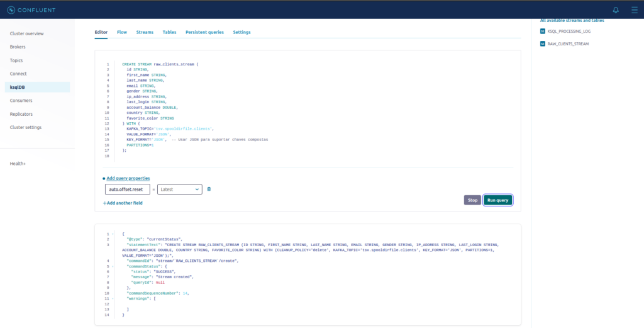
Task: Click the Add another field link
Action: [123, 203]
